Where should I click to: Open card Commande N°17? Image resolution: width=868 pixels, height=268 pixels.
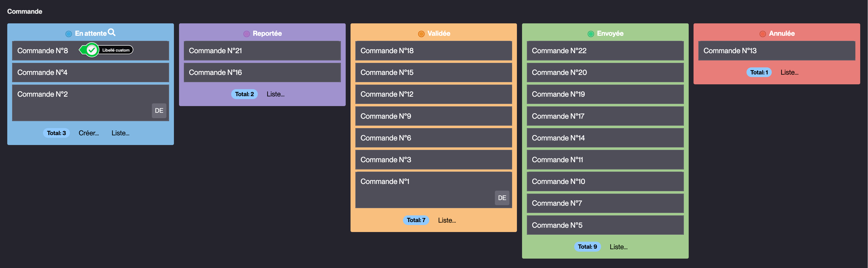point(605,116)
